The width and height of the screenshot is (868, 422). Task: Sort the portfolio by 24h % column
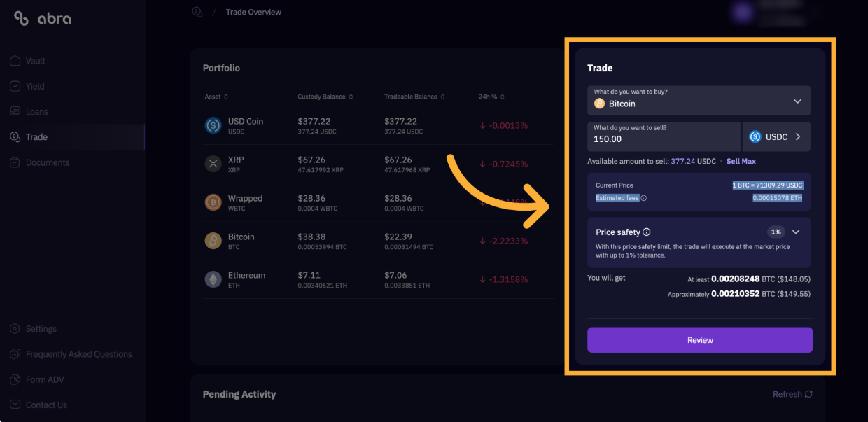(491, 97)
